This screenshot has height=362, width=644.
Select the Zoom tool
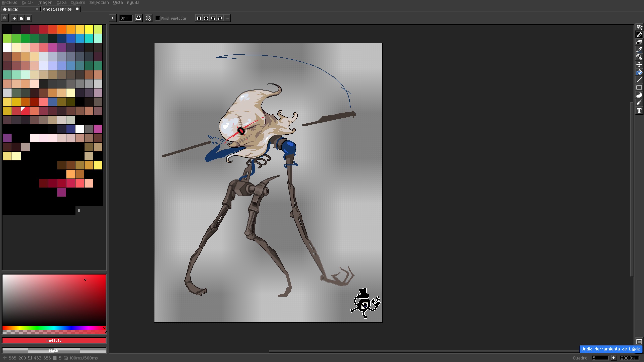pos(639,57)
